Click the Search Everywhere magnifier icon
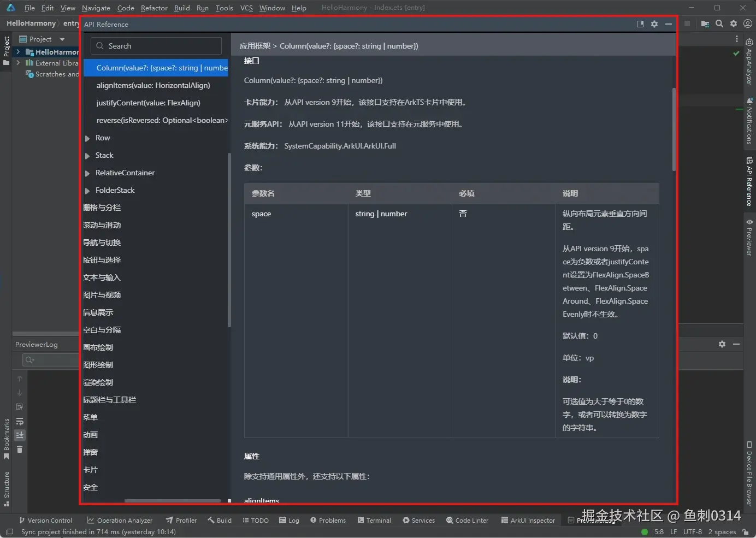 point(719,23)
